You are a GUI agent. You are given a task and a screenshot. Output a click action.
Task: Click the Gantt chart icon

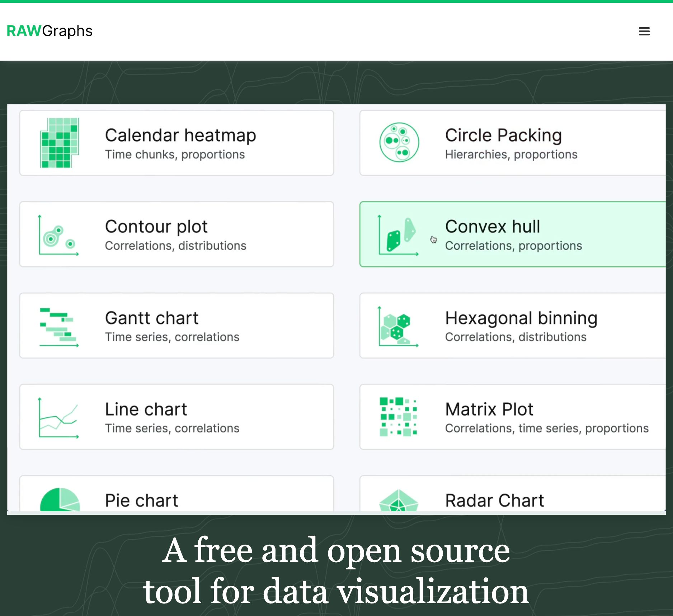coord(58,327)
